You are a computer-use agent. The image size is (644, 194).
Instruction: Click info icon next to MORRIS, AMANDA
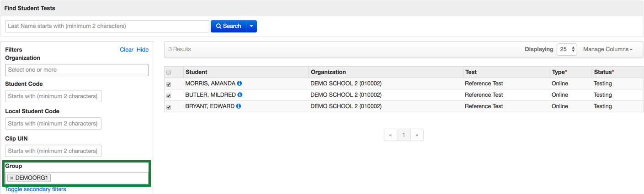coord(240,84)
